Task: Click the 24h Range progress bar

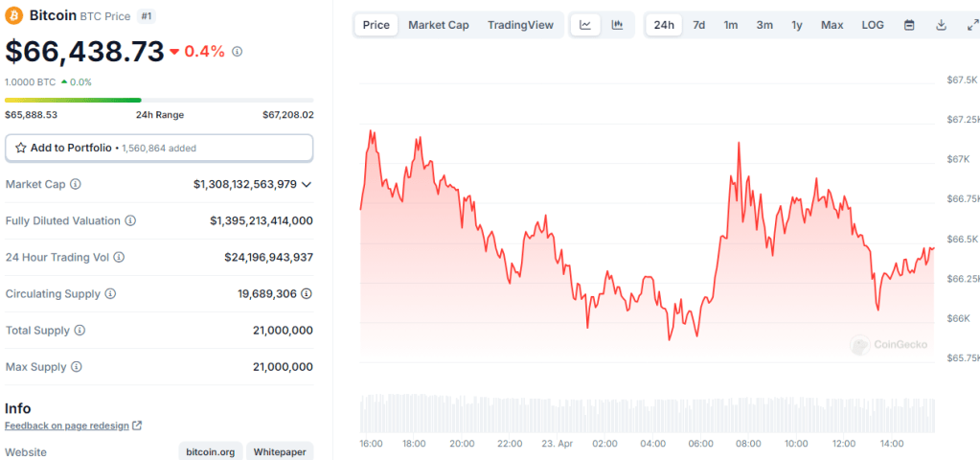Action: tap(159, 100)
